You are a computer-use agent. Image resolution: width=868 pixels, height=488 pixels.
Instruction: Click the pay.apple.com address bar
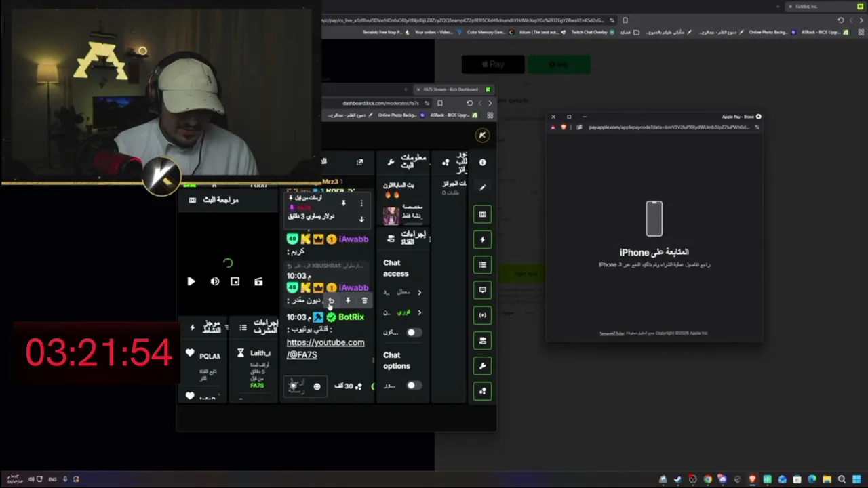pos(668,127)
